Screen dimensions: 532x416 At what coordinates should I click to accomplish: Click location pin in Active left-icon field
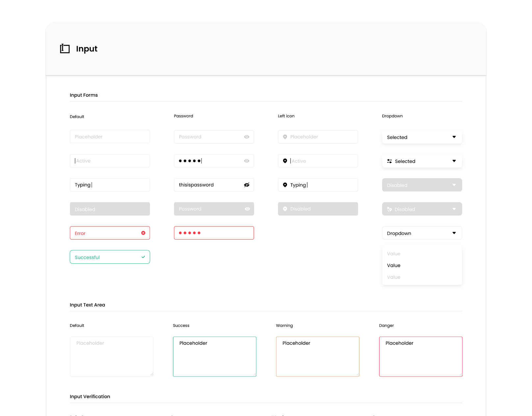pos(285,161)
